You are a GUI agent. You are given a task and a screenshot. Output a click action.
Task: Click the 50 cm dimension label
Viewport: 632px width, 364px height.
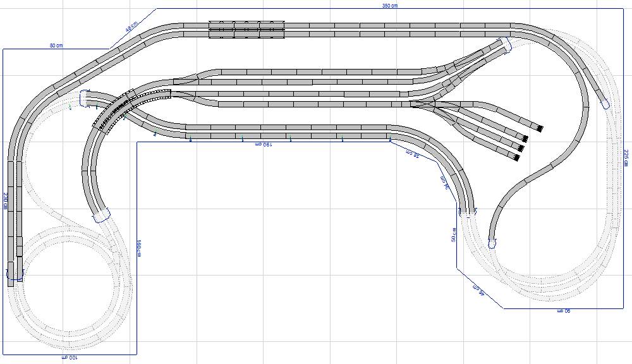click(x=453, y=234)
